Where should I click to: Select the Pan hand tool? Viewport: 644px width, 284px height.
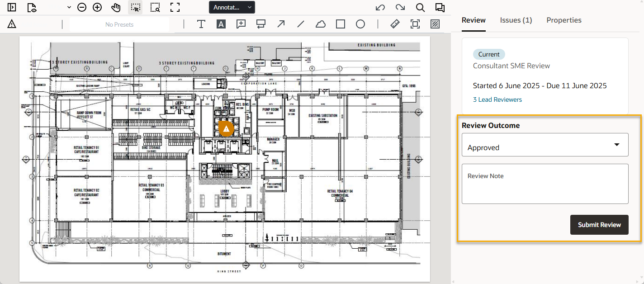tap(116, 7)
